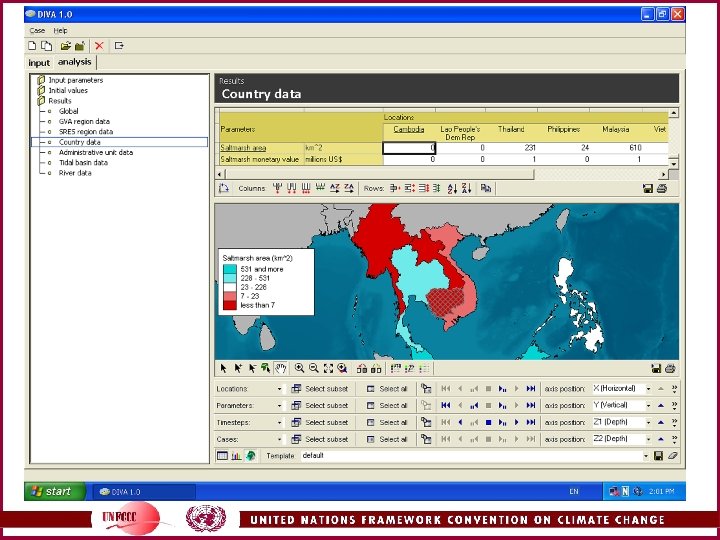Click the zoom in magnifier on the map toolbar
The image size is (720, 540).
click(299, 368)
